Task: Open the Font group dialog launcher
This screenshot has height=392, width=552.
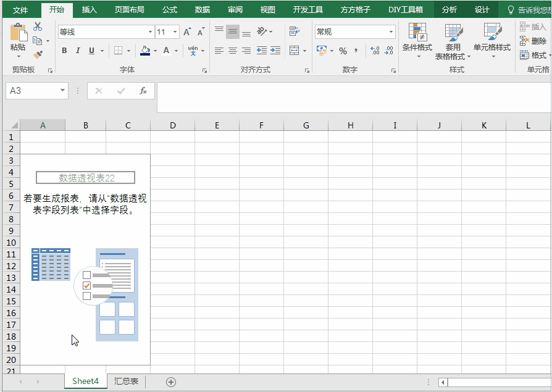Action: point(204,71)
